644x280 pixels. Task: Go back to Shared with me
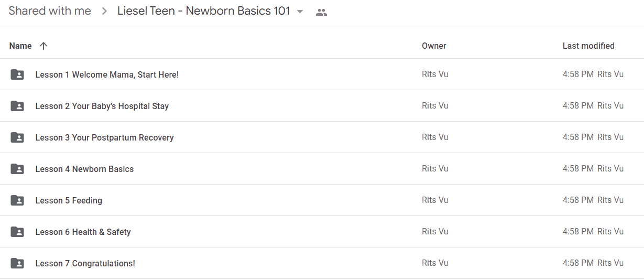[x=50, y=11]
